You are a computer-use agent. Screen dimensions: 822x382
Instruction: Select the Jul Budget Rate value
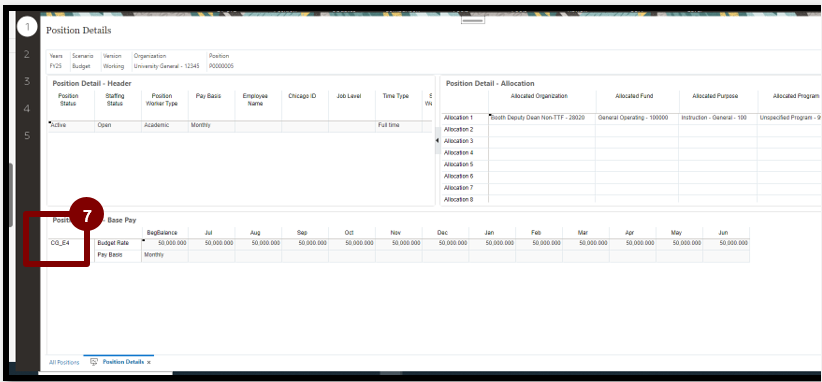pyautogui.click(x=211, y=243)
